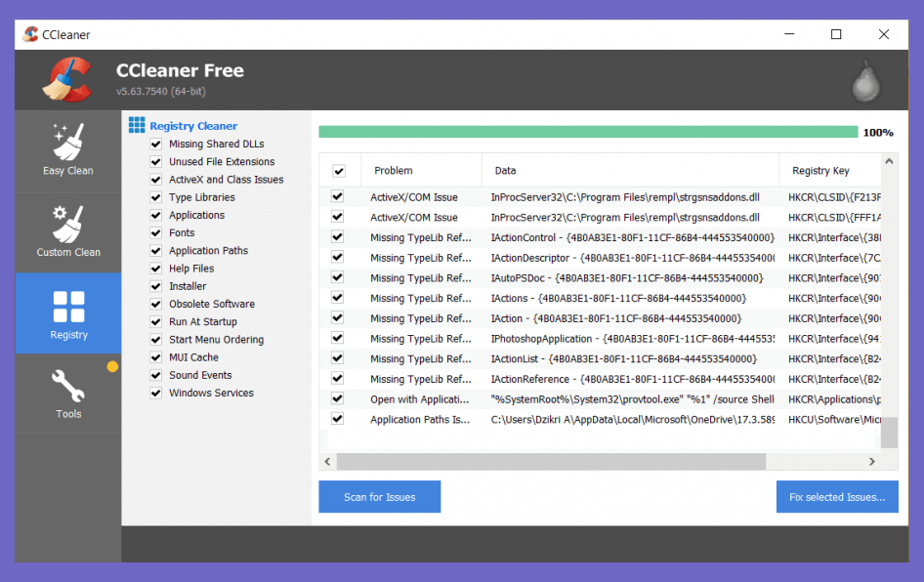Toggle Help Files checkbox
924x582 pixels.
[156, 268]
